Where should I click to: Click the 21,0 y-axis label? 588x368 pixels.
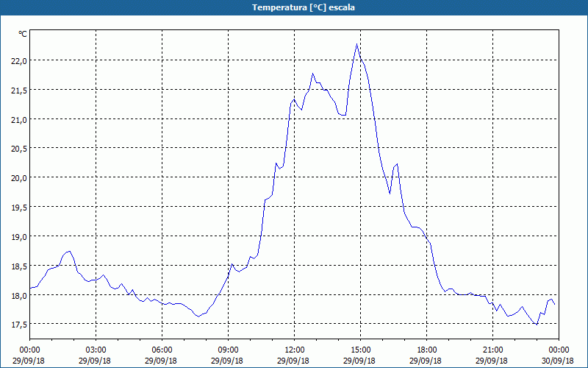point(19,119)
